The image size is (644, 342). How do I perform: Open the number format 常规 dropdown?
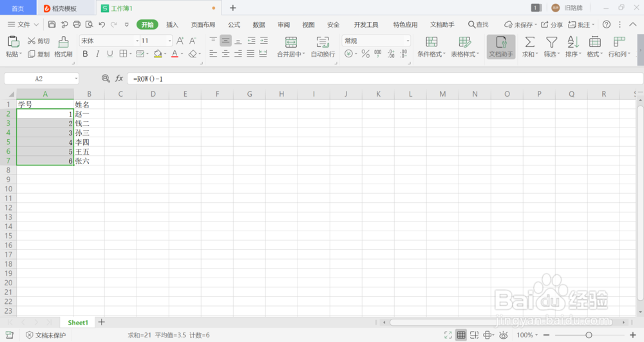408,41
